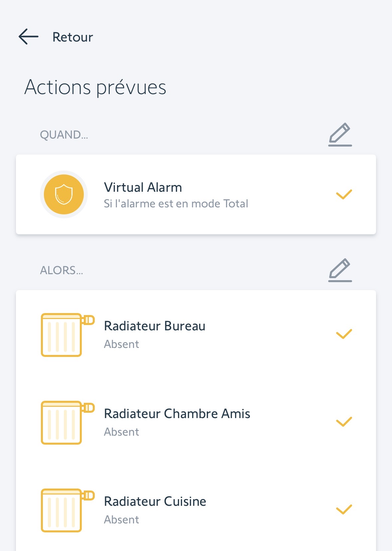Edit the ALORS actions with pencil icon

point(340,270)
